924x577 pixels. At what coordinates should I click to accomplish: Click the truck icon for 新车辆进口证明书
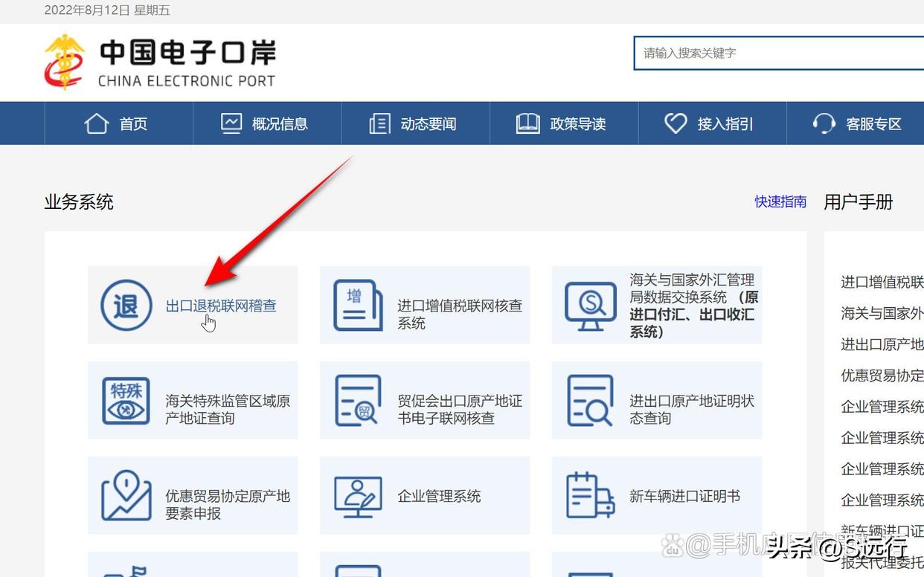588,495
